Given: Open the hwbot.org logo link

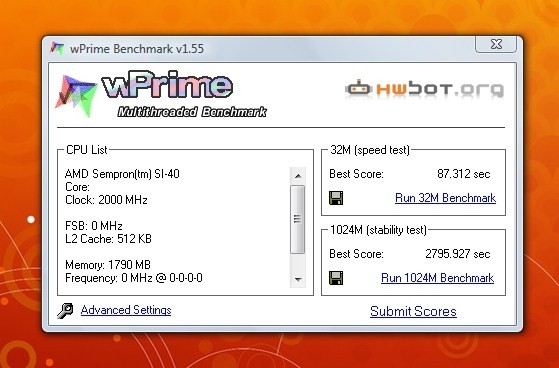Looking at the screenshot, I should tap(424, 88).
